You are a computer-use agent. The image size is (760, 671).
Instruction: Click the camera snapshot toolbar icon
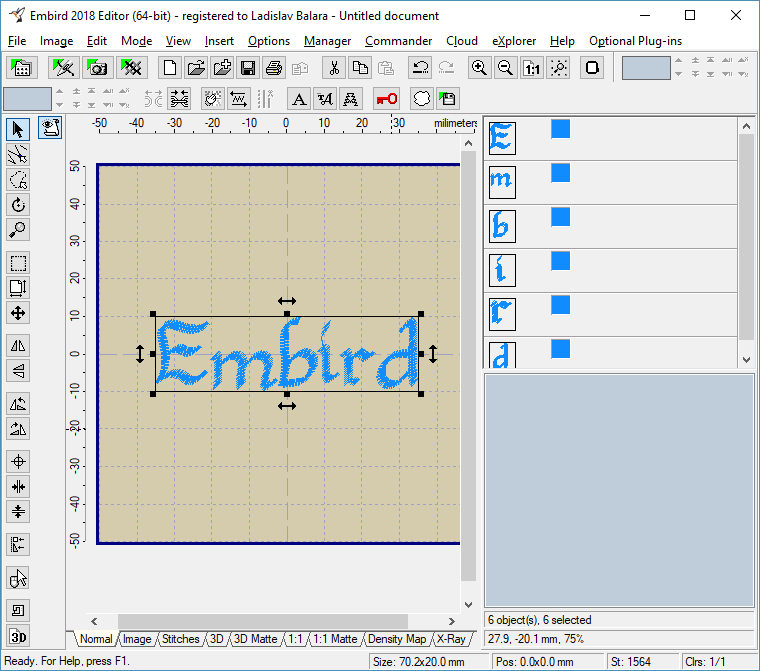[x=97, y=68]
